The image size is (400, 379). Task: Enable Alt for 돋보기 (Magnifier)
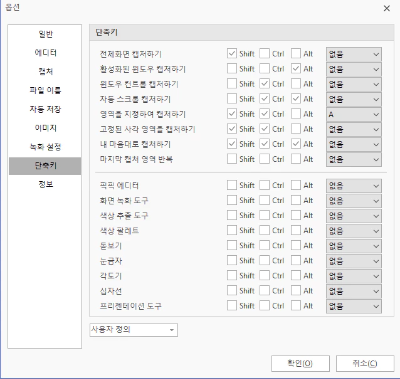(296, 245)
